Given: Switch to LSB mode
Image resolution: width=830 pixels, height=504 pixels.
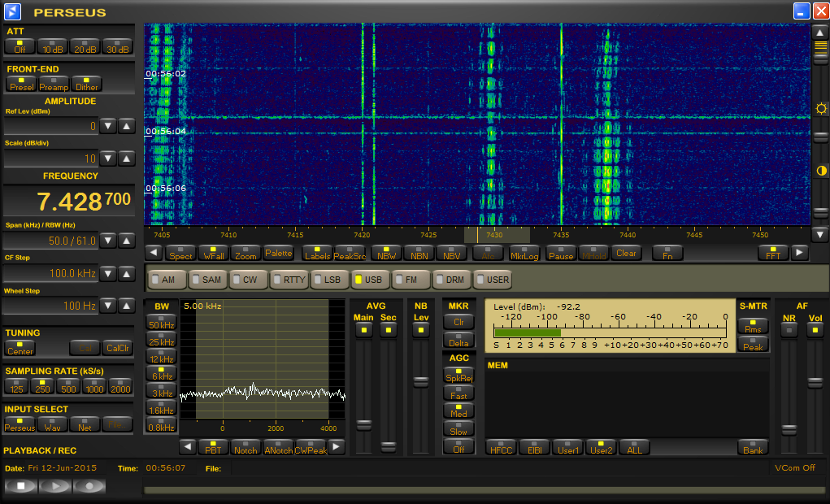Looking at the screenshot, I should tap(330, 280).
